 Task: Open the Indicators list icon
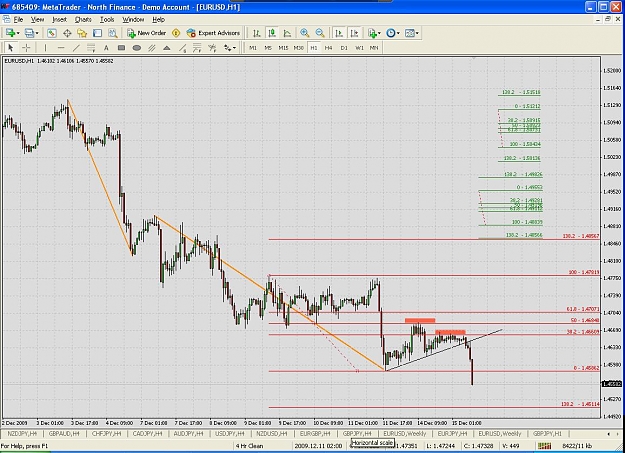pos(372,33)
